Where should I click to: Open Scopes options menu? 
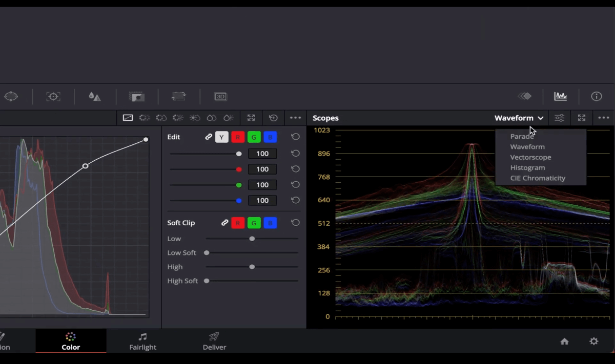(604, 118)
